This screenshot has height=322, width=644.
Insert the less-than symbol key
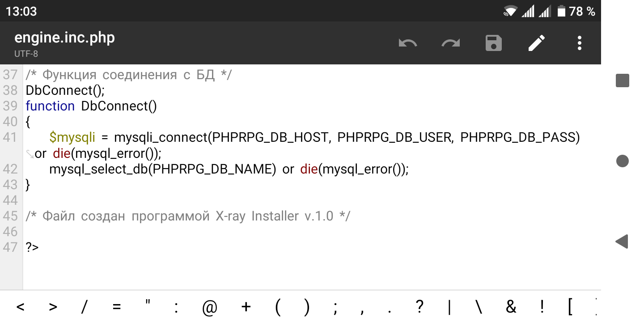20,307
